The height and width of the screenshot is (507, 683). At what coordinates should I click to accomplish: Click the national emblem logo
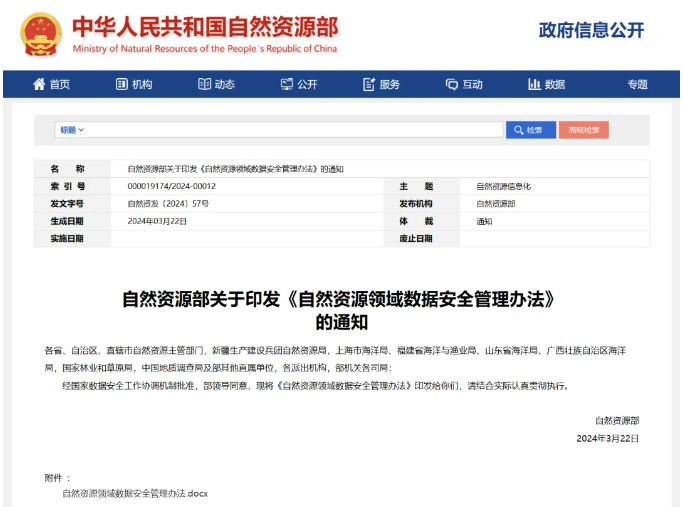pyautogui.click(x=41, y=34)
